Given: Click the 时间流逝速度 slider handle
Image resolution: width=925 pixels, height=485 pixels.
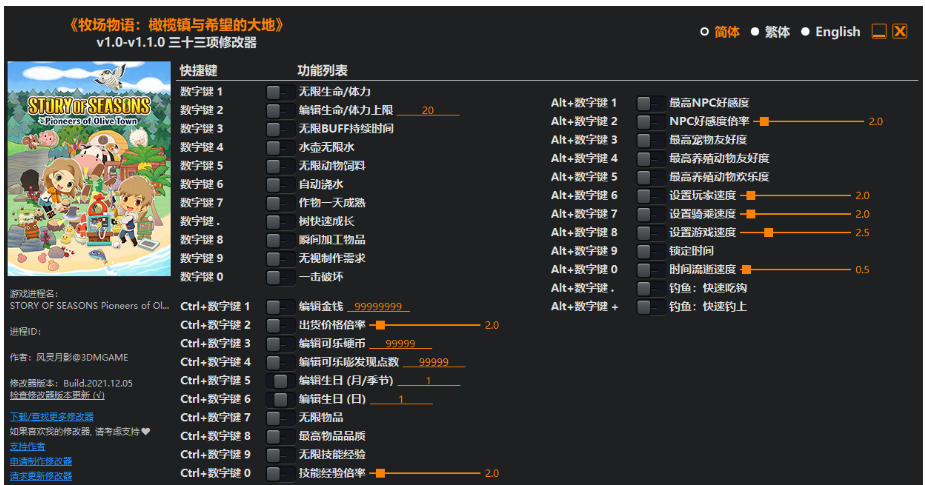Looking at the screenshot, I should point(747,270).
